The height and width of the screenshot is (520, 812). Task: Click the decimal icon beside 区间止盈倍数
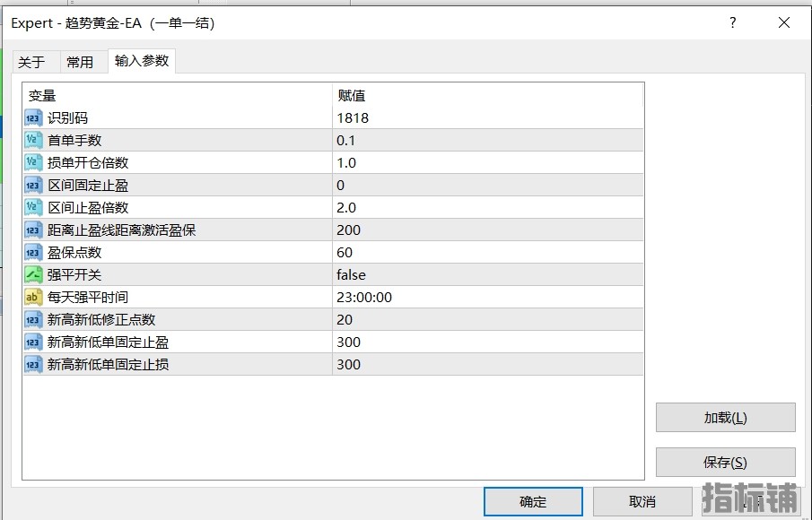[33, 207]
